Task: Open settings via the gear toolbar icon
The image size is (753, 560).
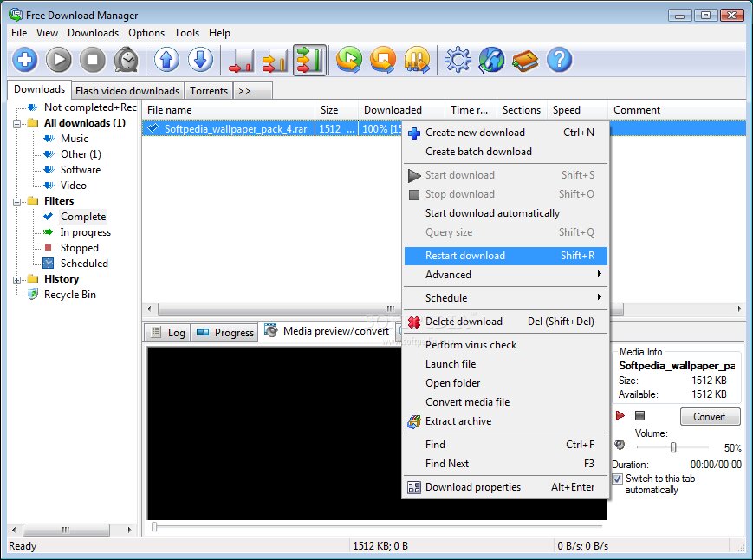Action: pos(458,60)
